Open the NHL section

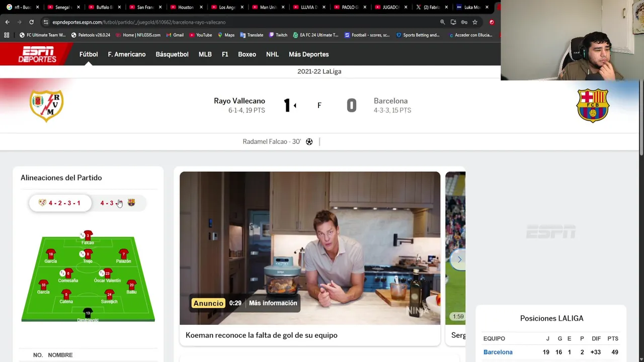click(272, 54)
